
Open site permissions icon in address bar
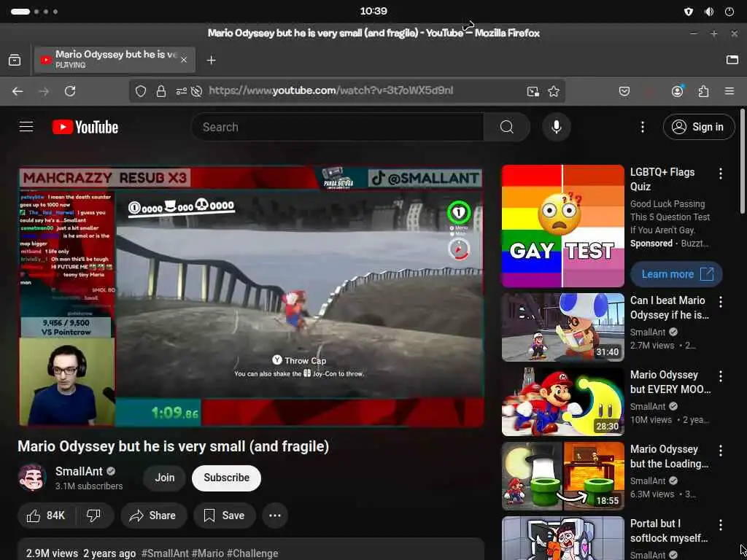point(181,91)
